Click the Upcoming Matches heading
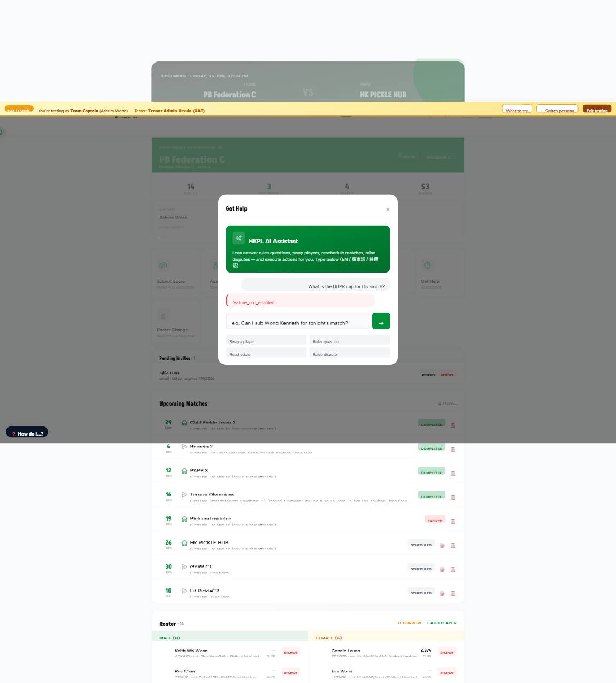The height and width of the screenshot is (683, 616). pos(183,403)
